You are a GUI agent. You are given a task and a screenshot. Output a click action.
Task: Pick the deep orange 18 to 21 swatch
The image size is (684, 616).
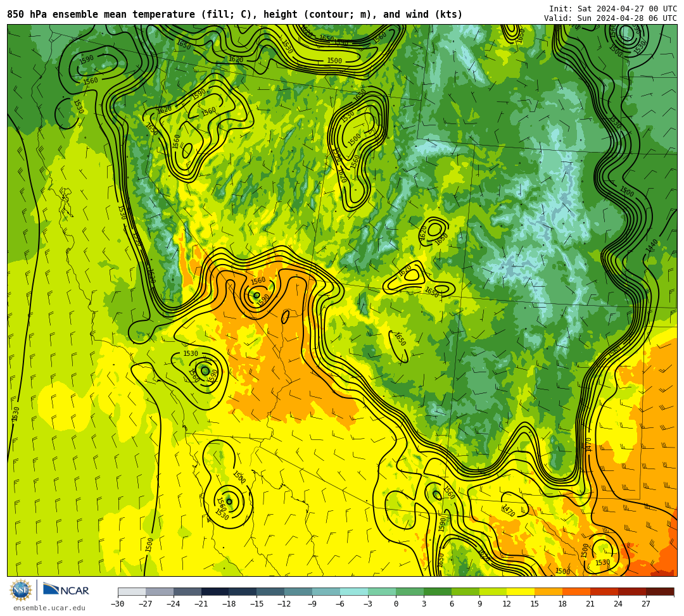click(x=577, y=591)
